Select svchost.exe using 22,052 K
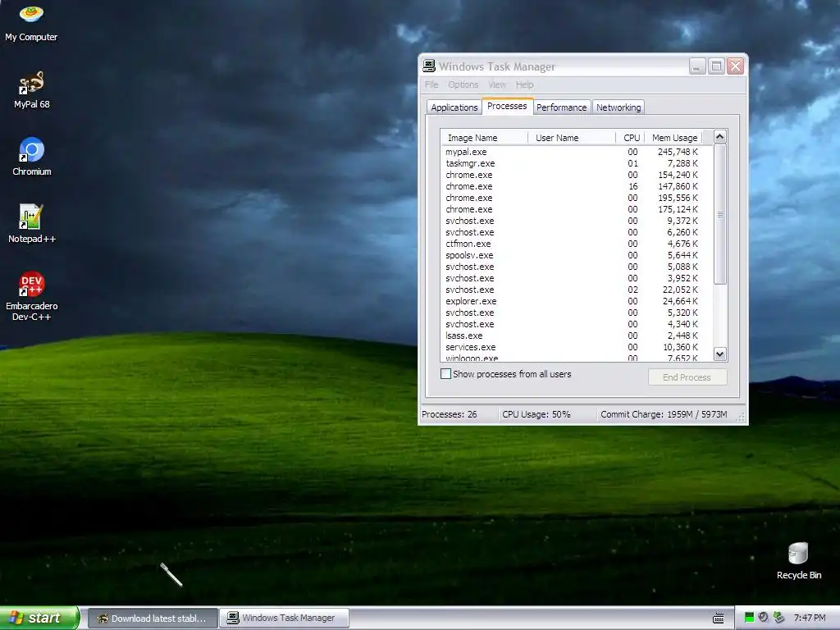This screenshot has width=840, height=630. pos(577,290)
